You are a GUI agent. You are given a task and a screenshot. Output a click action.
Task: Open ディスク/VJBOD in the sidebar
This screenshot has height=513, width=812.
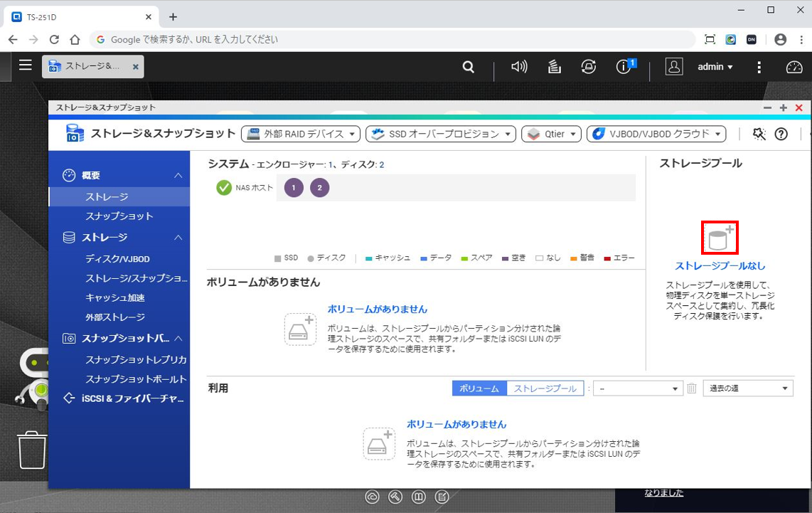117,259
